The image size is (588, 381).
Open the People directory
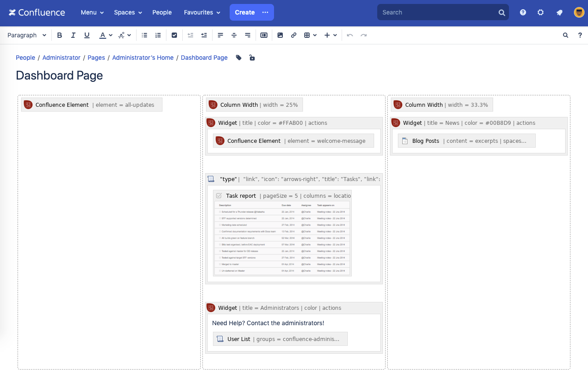(x=162, y=12)
